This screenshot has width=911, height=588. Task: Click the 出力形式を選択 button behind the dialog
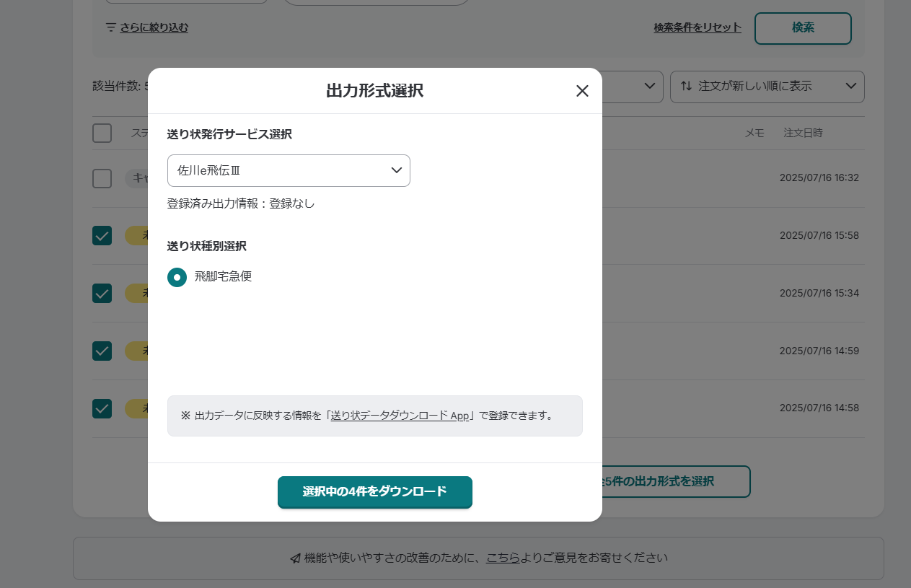676,481
